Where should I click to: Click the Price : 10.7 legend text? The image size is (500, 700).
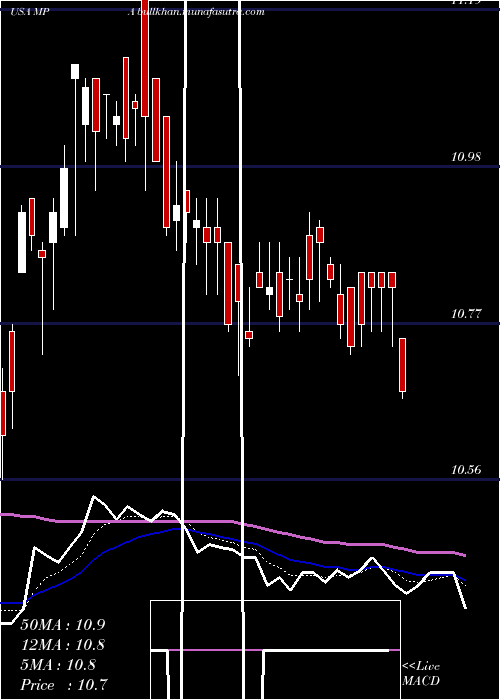pos(64,685)
